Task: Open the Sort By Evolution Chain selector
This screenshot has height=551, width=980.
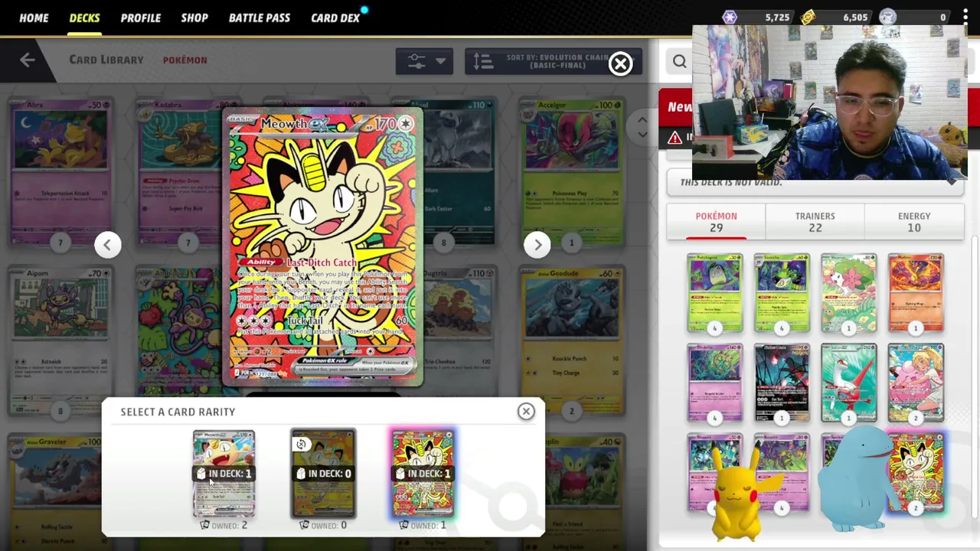Action: [x=553, y=61]
